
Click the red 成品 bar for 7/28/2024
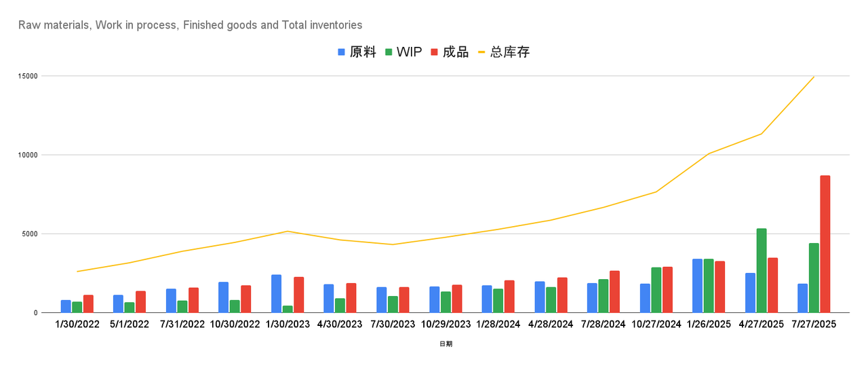tap(614, 292)
